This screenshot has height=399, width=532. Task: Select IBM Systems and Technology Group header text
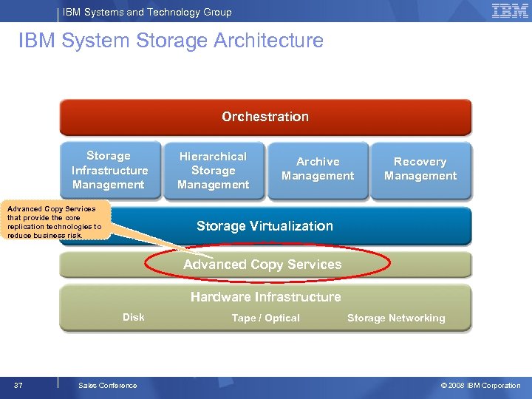[147, 13]
